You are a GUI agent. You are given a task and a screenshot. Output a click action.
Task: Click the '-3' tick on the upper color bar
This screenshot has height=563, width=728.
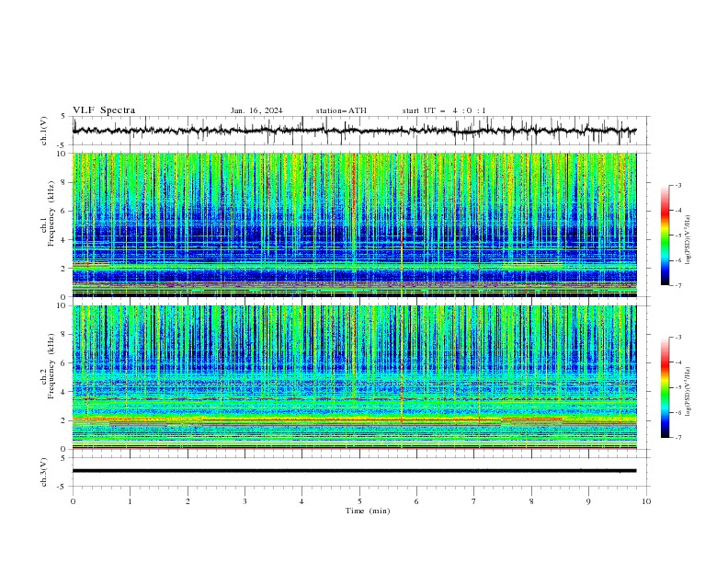678,185
